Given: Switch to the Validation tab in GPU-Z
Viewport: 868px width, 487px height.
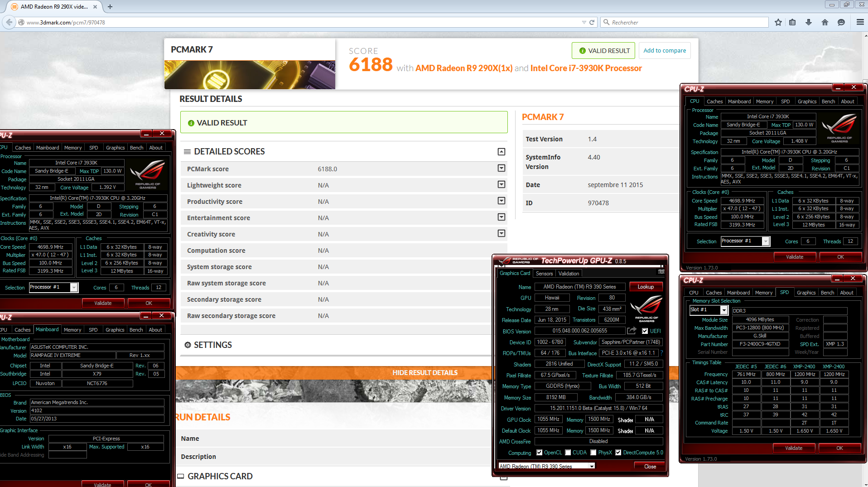Looking at the screenshot, I should pyautogui.click(x=569, y=274).
